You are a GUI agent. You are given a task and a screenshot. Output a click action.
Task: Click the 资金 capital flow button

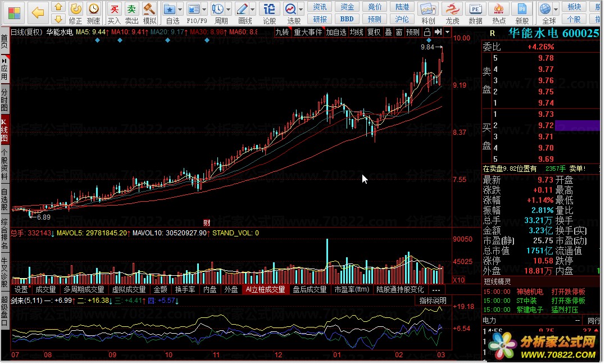click(347, 7)
